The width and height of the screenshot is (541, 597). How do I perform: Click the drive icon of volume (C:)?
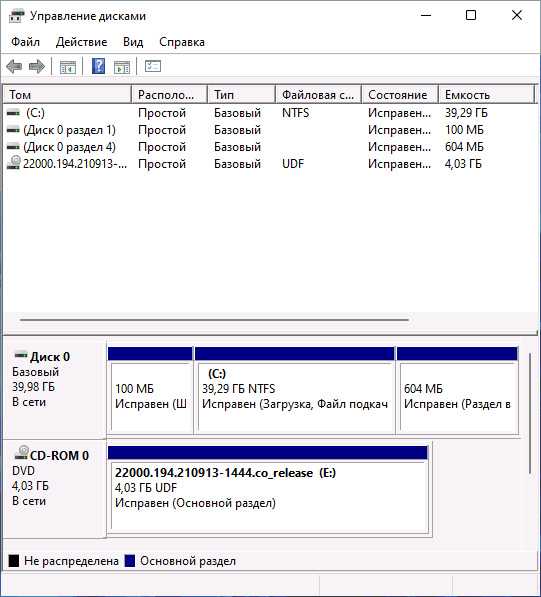pyautogui.click(x=13, y=113)
